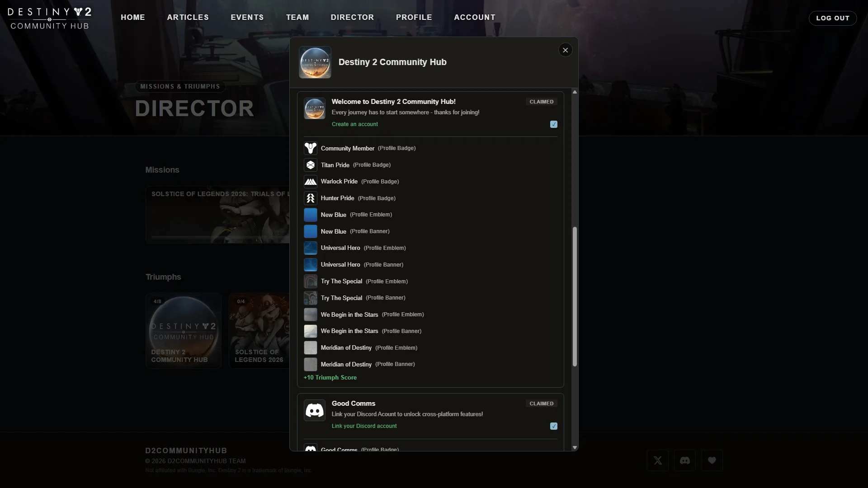
Task: Click the Log Out button
Action: coord(833,18)
